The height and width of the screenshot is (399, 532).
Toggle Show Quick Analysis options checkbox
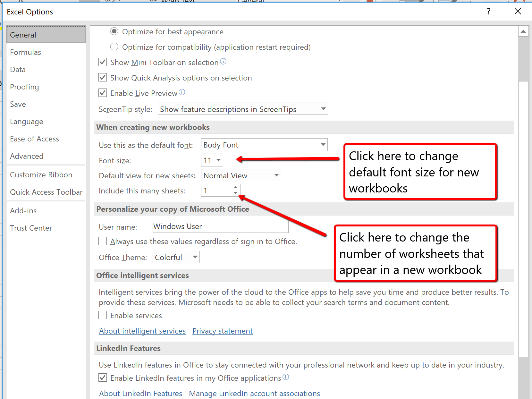(x=103, y=78)
